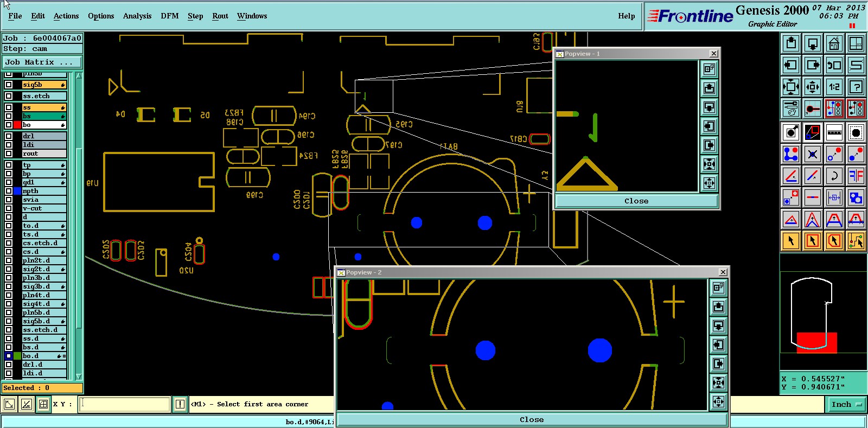Click the layer list scroll-down arrow

tap(79, 376)
